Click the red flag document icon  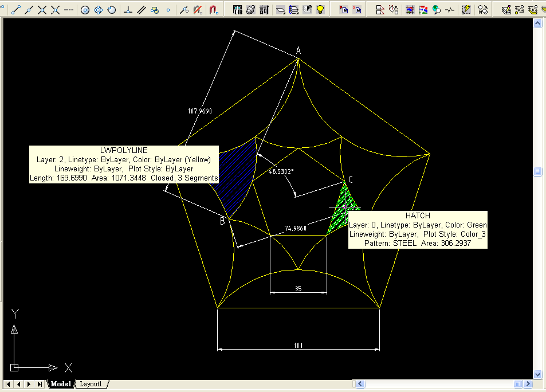coord(343,10)
